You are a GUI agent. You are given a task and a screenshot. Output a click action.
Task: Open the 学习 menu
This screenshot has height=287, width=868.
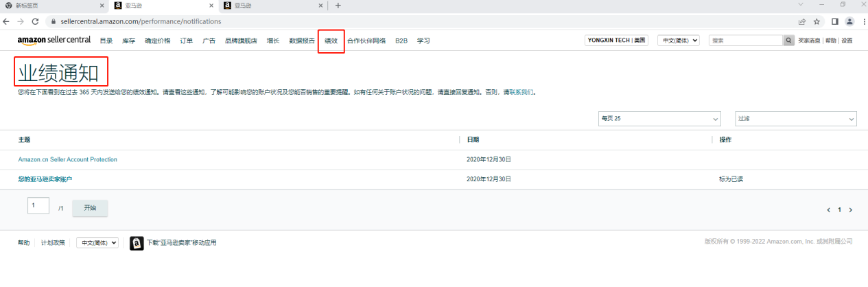coord(423,41)
